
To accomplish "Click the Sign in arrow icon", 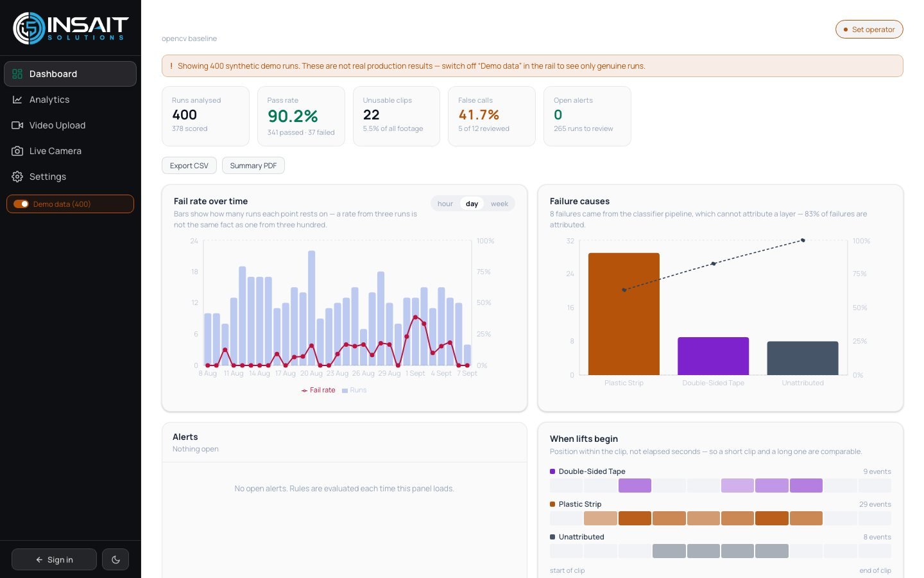I will coord(39,560).
